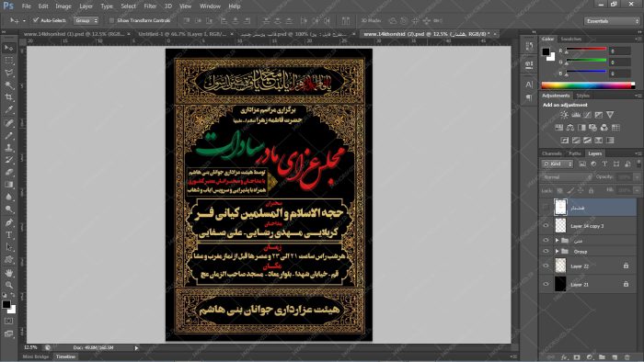The height and width of the screenshot is (362, 644).
Task: Select the Move tool
Action: coord(8,49)
